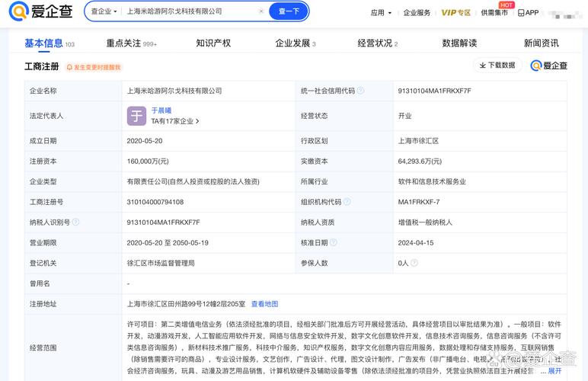
Task: Click the 上海市徐汇区 district value
Action: [x=418, y=141]
